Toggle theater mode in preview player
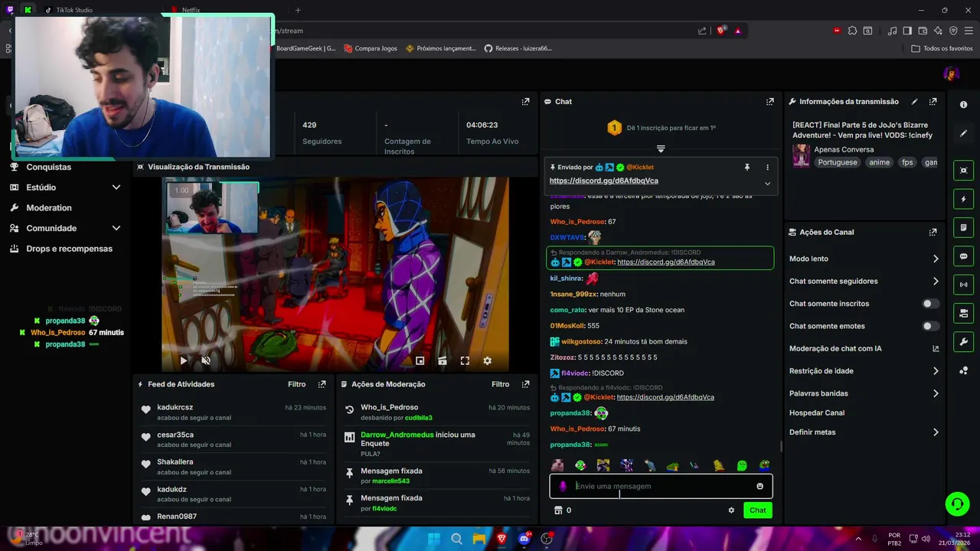This screenshot has height=551, width=980. point(442,360)
